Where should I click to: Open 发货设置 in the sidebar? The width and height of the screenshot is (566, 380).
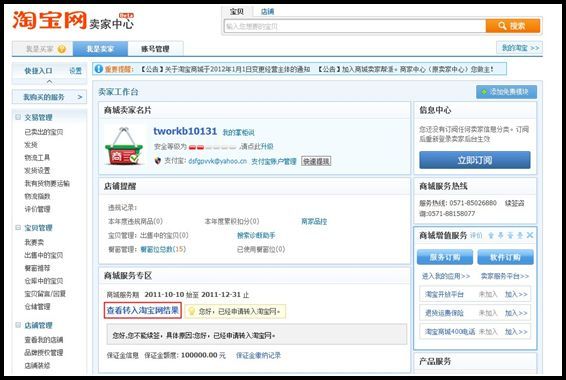pyautogui.click(x=37, y=170)
